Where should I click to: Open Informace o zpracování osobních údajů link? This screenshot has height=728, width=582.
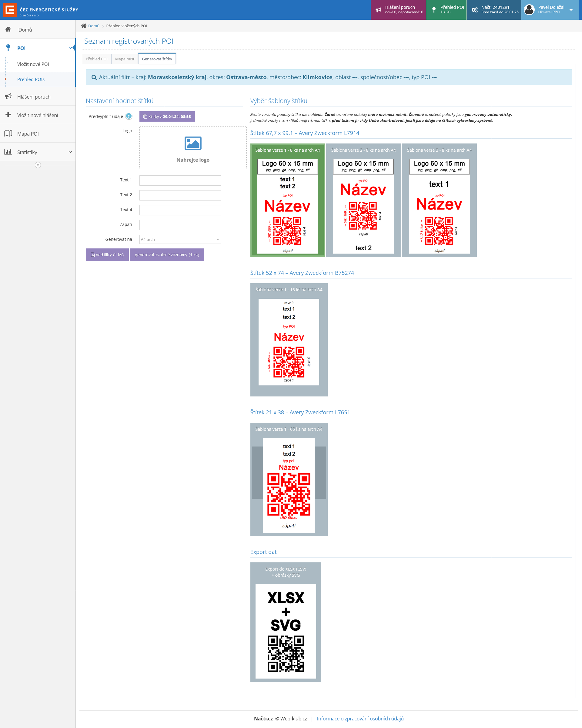coord(360,719)
